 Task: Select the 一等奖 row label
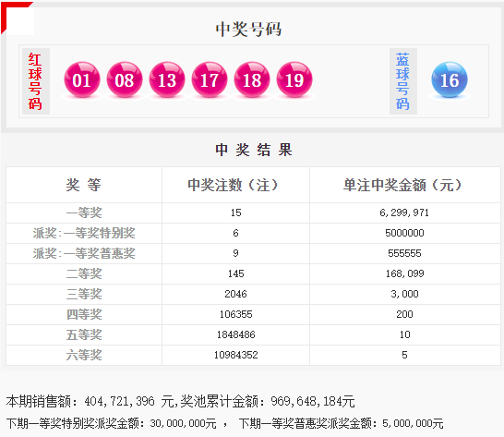84,212
